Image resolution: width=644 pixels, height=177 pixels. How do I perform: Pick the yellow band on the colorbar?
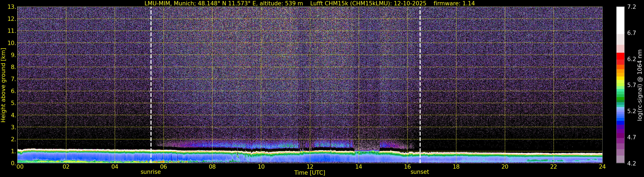620,79
